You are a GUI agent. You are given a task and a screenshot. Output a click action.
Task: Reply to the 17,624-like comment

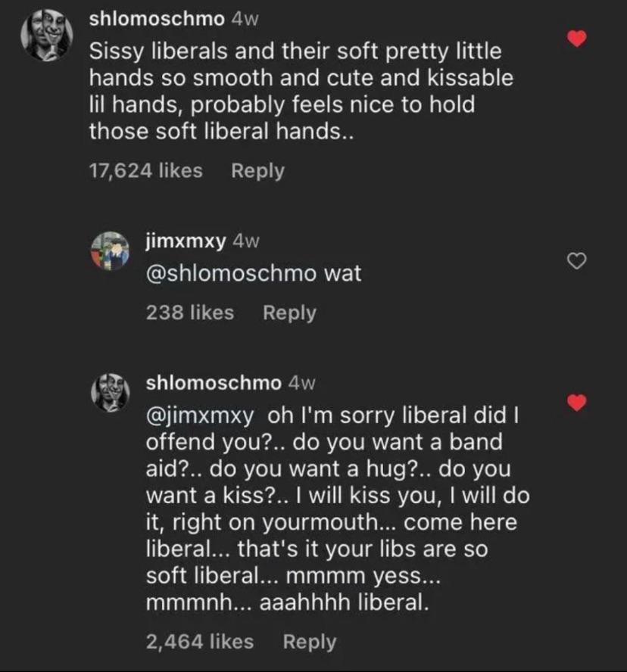(x=257, y=170)
